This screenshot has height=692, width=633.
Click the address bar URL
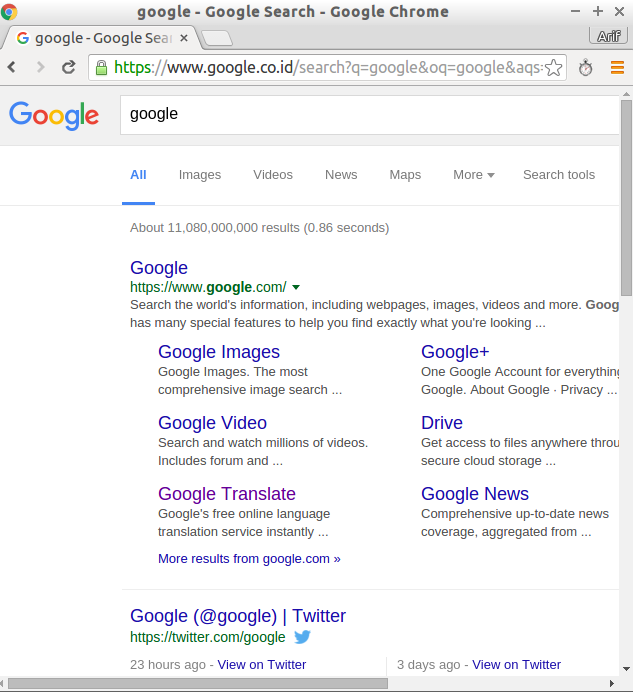(x=328, y=68)
